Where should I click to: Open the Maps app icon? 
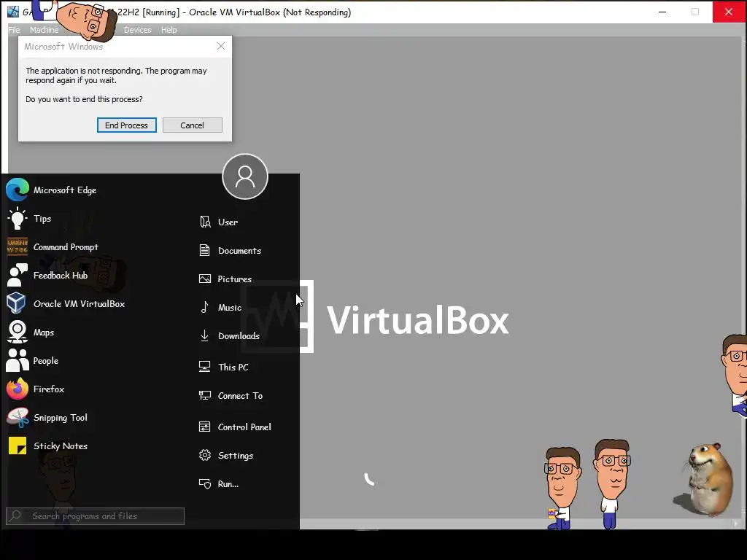[18, 332]
